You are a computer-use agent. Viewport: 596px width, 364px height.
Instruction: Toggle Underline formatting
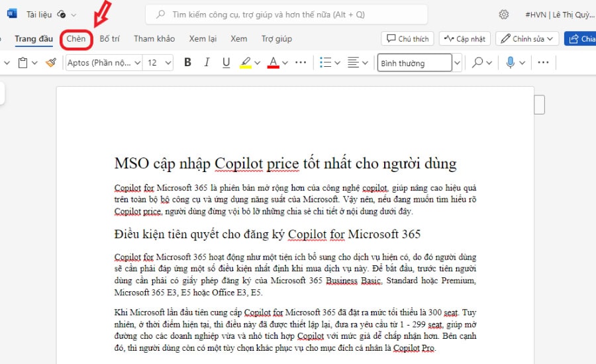click(x=226, y=62)
